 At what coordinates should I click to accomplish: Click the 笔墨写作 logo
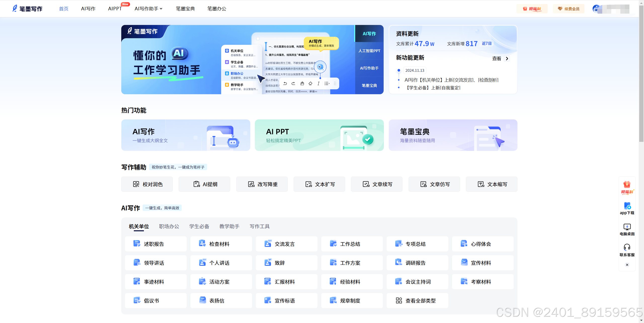27,9
